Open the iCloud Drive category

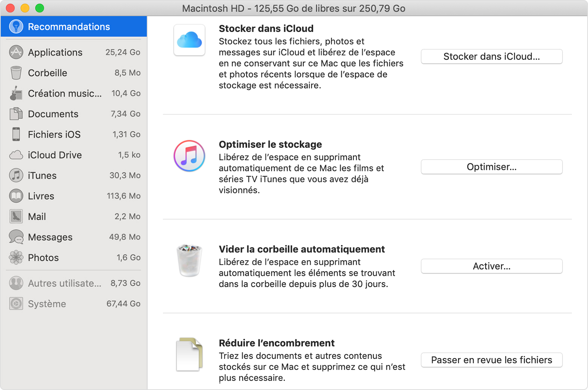tap(74, 155)
